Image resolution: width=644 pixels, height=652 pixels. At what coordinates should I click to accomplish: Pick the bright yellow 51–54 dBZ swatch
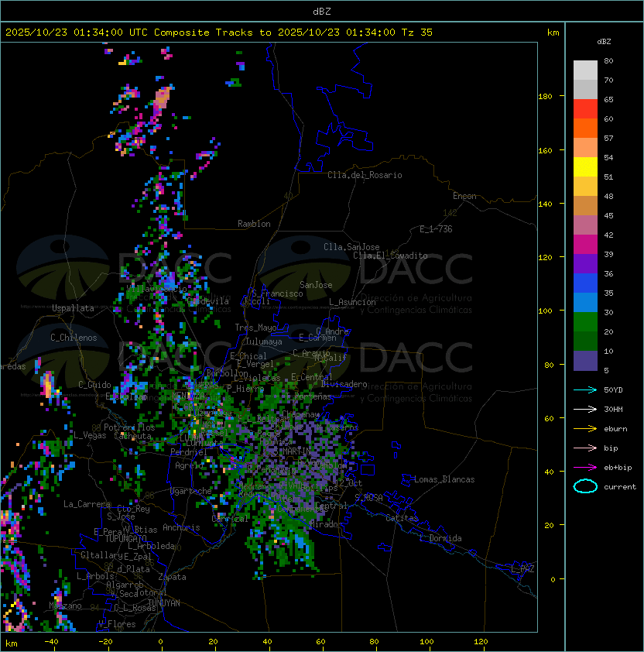(585, 167)
